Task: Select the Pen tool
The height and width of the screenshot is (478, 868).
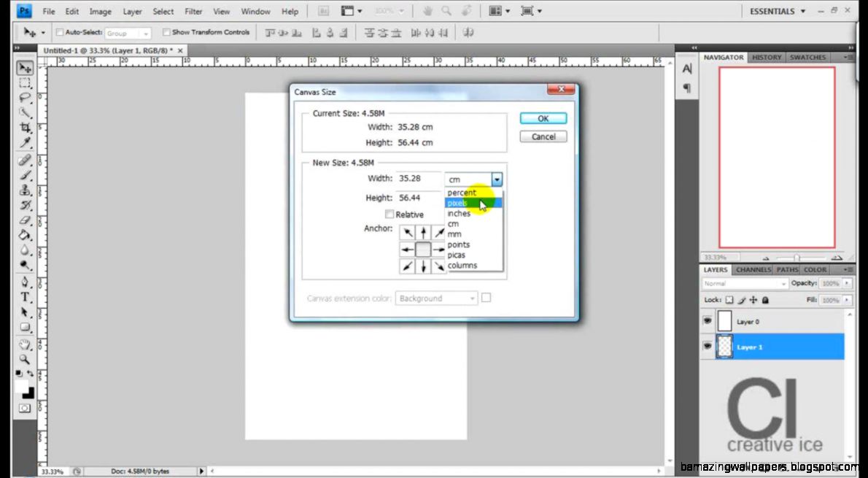Action: [x=25, y=282]
